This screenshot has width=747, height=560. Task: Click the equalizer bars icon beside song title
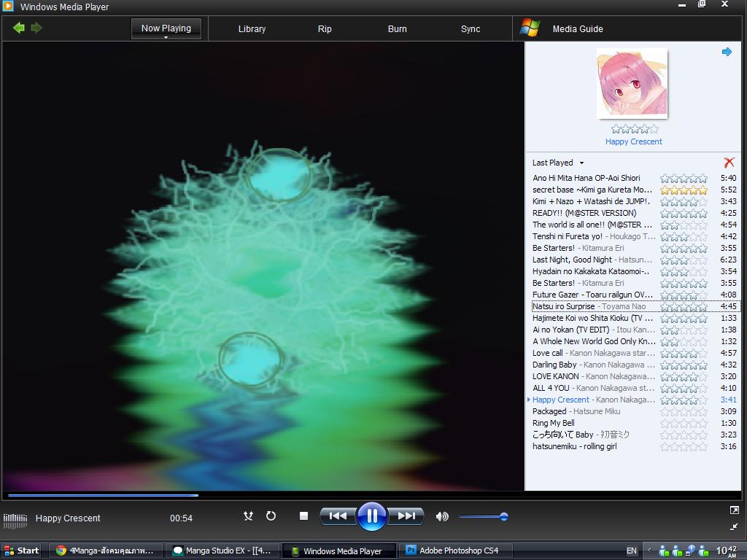15,521
